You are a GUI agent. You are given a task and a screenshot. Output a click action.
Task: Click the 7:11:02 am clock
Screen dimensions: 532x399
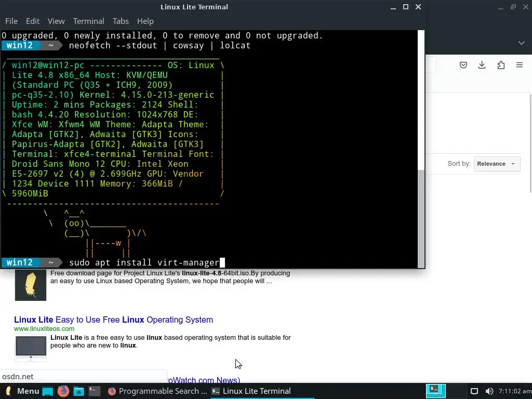click(x=515, y=391)
